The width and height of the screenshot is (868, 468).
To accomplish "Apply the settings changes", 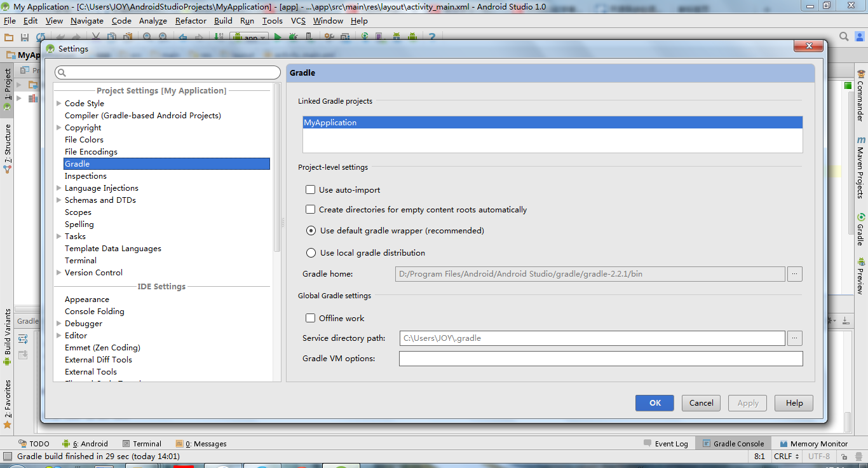I will pos(747,403).
